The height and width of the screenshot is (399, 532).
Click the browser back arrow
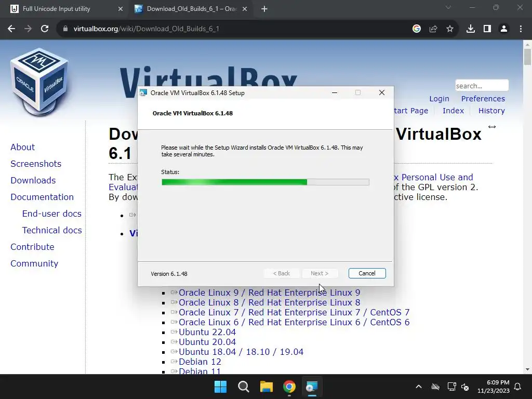(x=11, y=29)
